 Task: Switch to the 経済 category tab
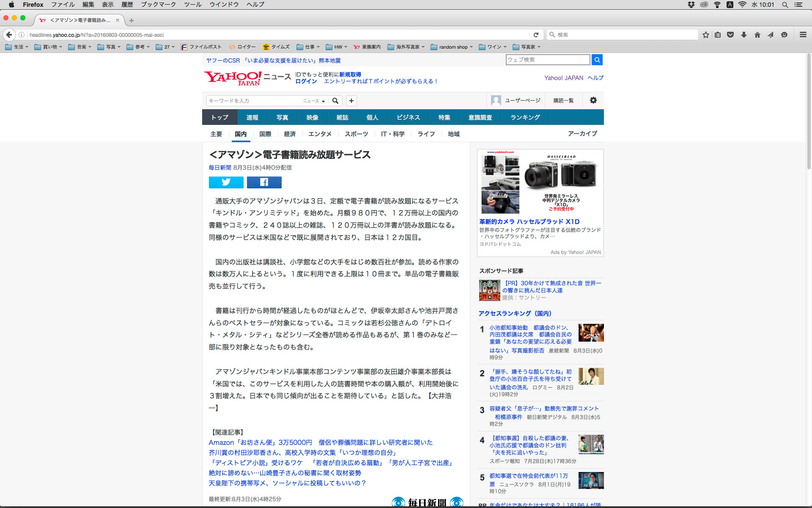(x=290, y=134)
